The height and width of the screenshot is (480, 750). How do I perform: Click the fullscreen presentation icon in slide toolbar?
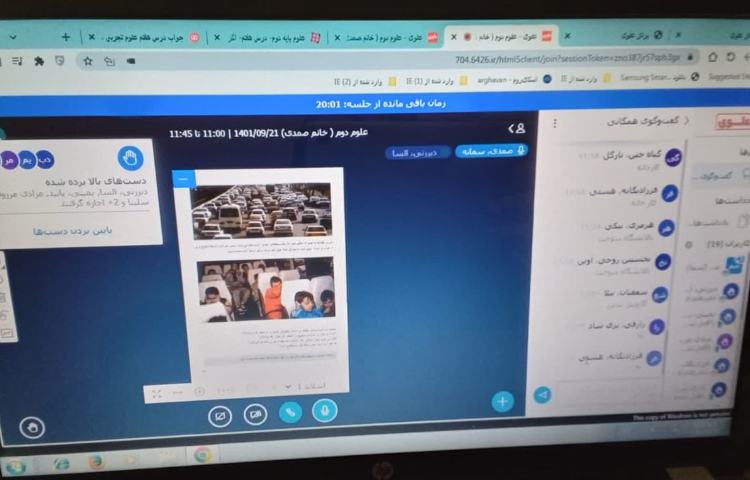click(x=156, y=394)
